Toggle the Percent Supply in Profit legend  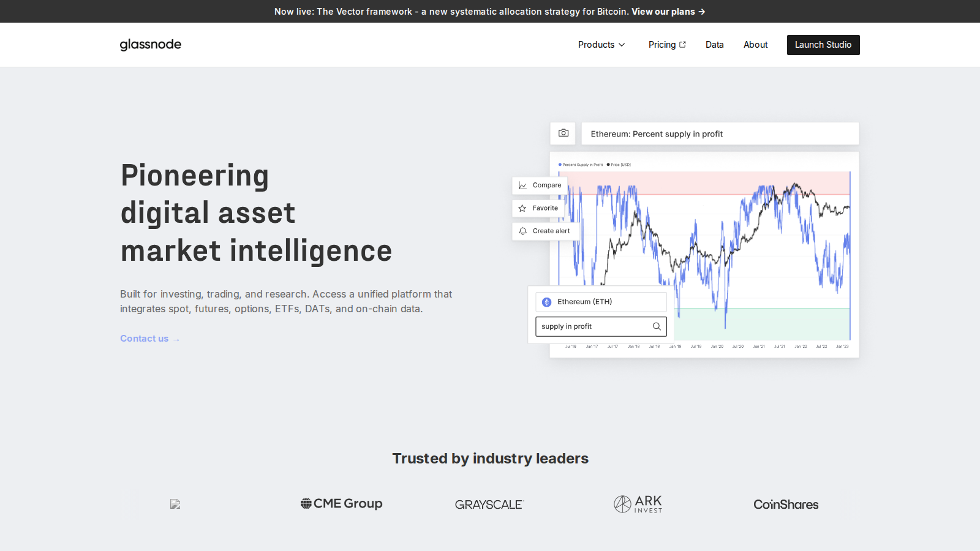point(581,165)
